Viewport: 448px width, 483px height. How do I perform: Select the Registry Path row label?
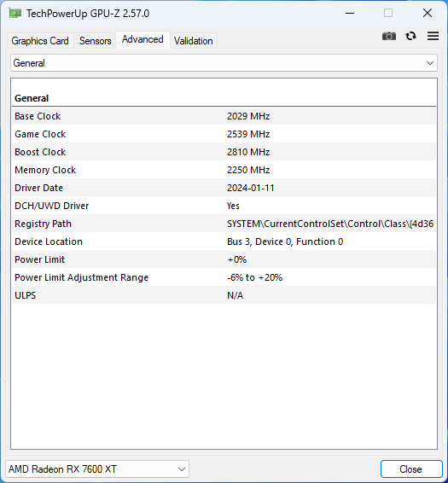tap(44, 224)
